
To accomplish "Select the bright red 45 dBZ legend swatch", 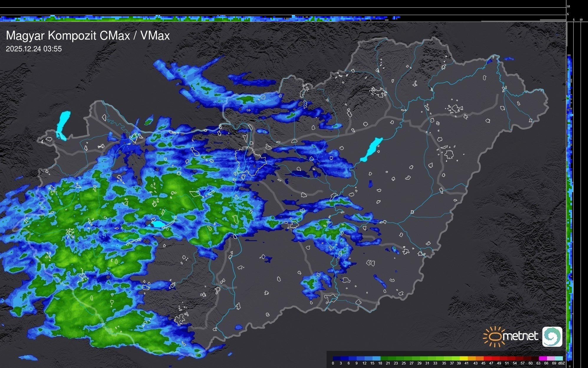I will coord(487,358).
